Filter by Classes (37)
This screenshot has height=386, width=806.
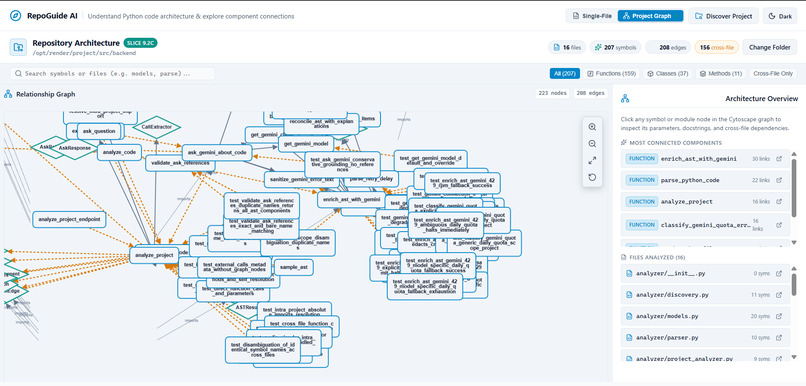click(667, 73)
